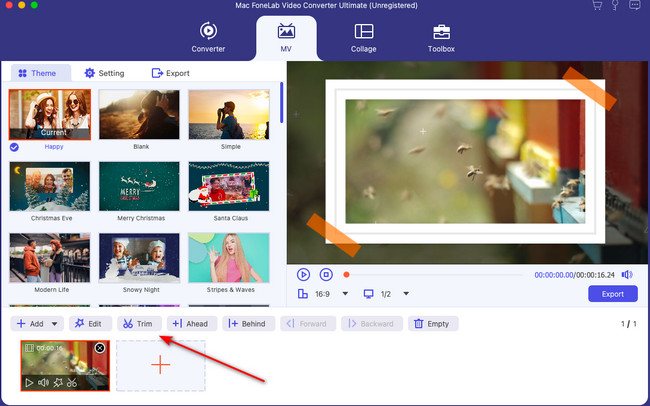Expand the 1/2 preview quality dropdown

[x=406, y=294]
